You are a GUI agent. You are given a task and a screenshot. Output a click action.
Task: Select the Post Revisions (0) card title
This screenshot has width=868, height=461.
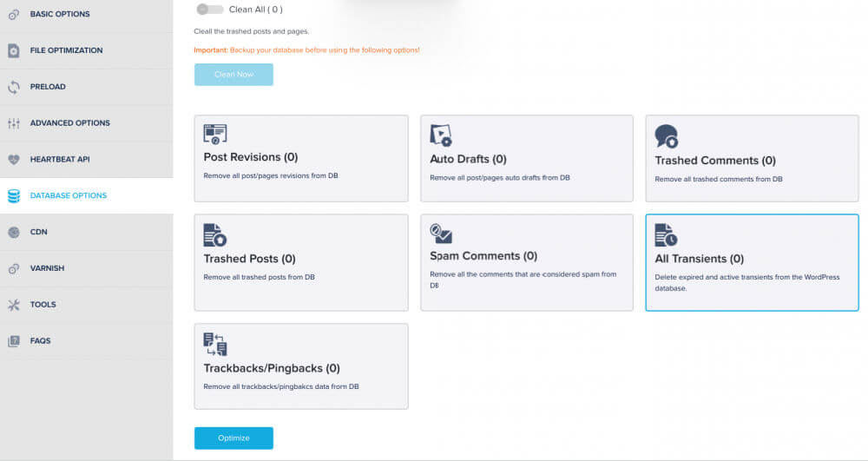[251, 157]
